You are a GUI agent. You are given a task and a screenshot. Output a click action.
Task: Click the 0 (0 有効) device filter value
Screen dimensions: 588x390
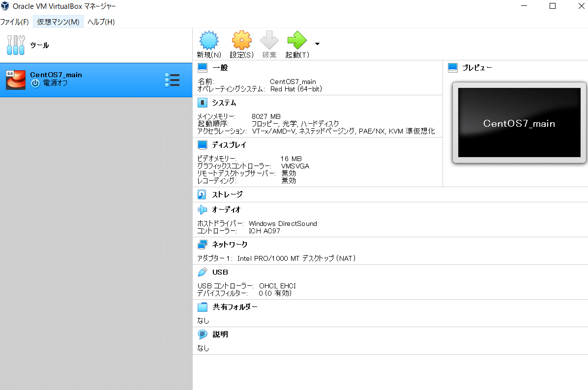275,293
